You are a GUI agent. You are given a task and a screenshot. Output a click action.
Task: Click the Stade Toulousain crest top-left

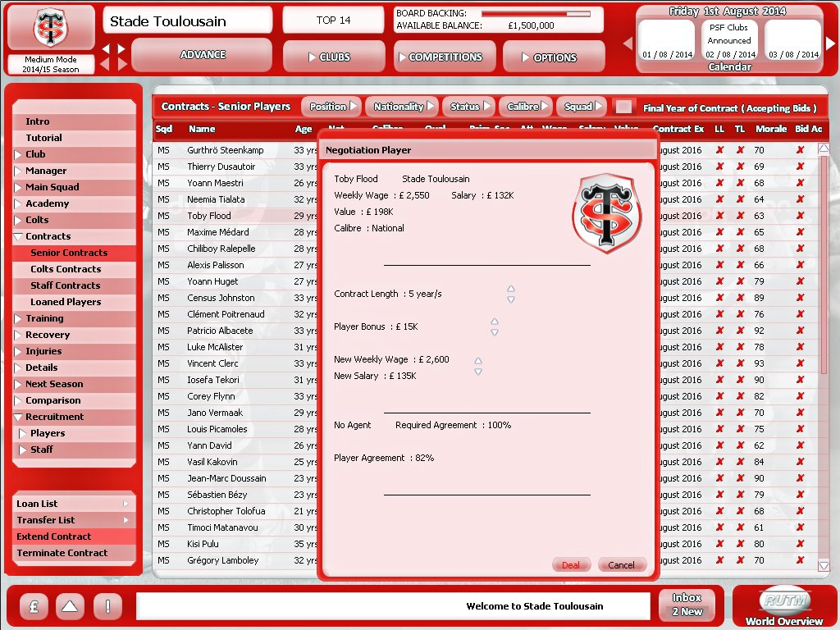click(x=51, y=28)
